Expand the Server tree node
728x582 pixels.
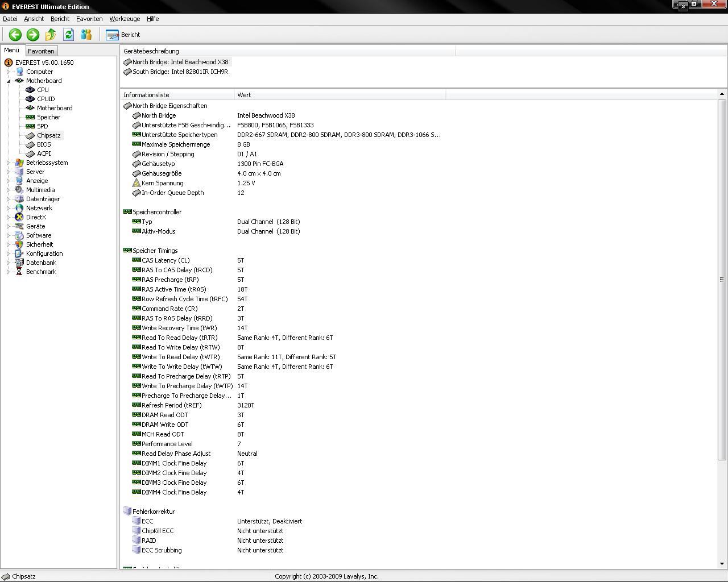coord(9,172)
